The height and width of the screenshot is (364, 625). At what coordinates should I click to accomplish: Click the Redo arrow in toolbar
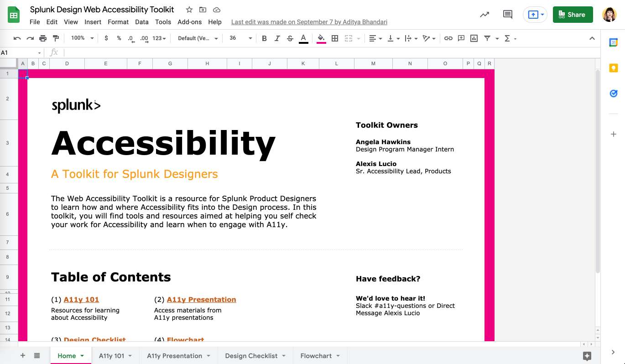(x=30, y=38)
